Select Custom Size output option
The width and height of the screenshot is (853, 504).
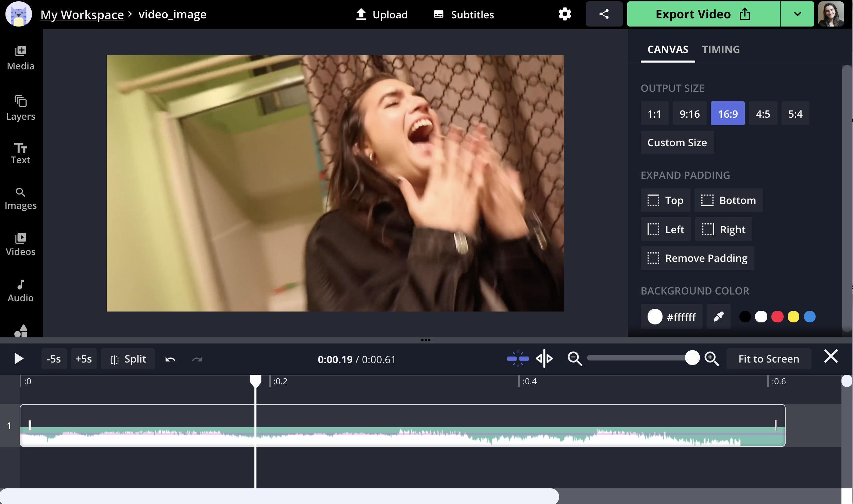tap(676, 142)
